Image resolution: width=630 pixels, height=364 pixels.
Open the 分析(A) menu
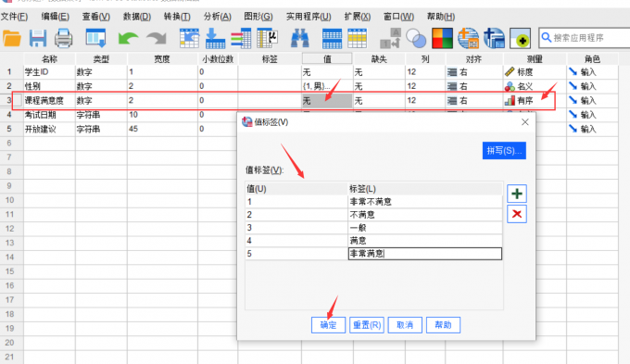(218, 17)
